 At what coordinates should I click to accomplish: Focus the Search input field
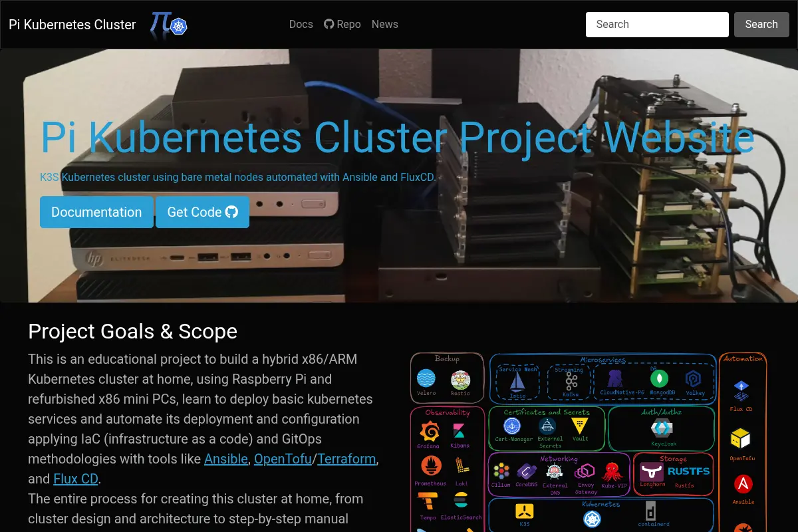pos(657,24)
